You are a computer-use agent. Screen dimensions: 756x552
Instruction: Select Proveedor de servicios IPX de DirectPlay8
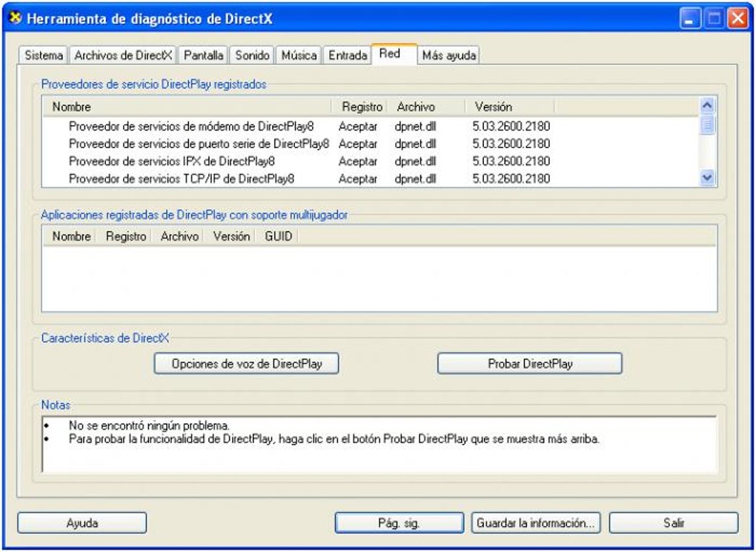point(172,161)
